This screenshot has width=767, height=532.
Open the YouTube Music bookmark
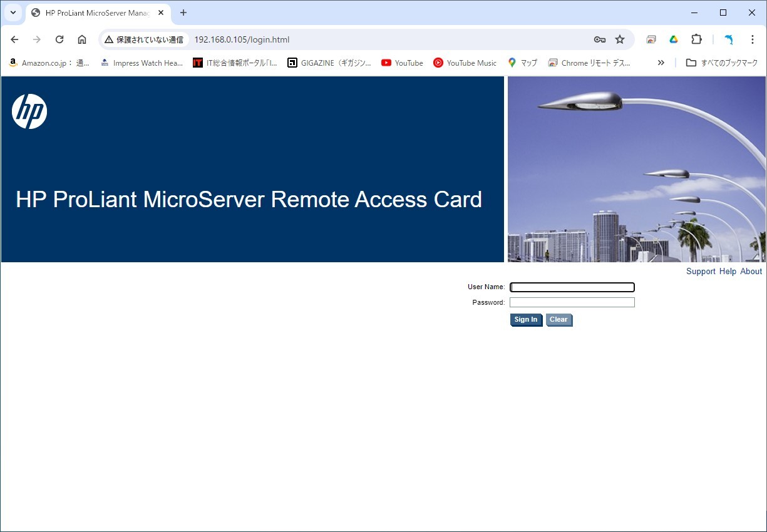[465, 63]
